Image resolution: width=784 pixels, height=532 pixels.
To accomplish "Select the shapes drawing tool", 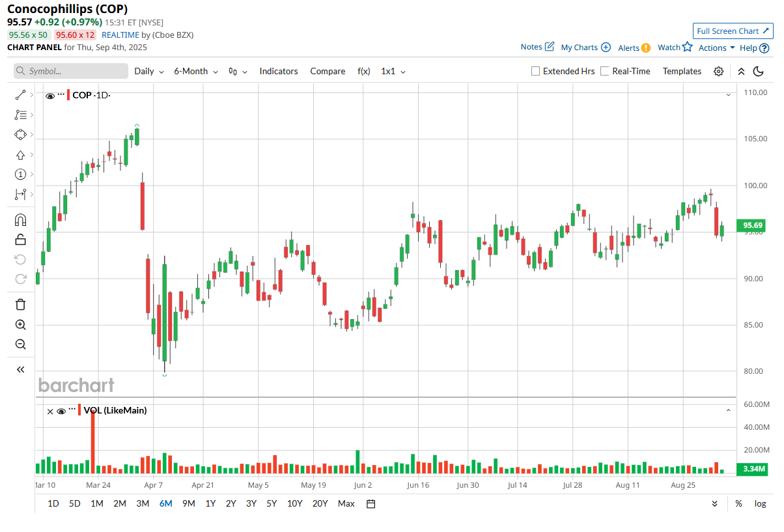I will [x=20, y=135].
